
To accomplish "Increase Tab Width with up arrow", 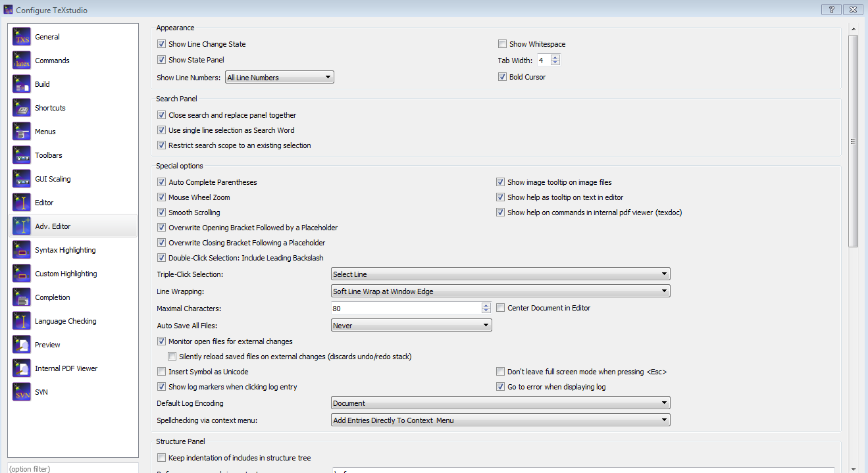I will click(x=555, y=57).
